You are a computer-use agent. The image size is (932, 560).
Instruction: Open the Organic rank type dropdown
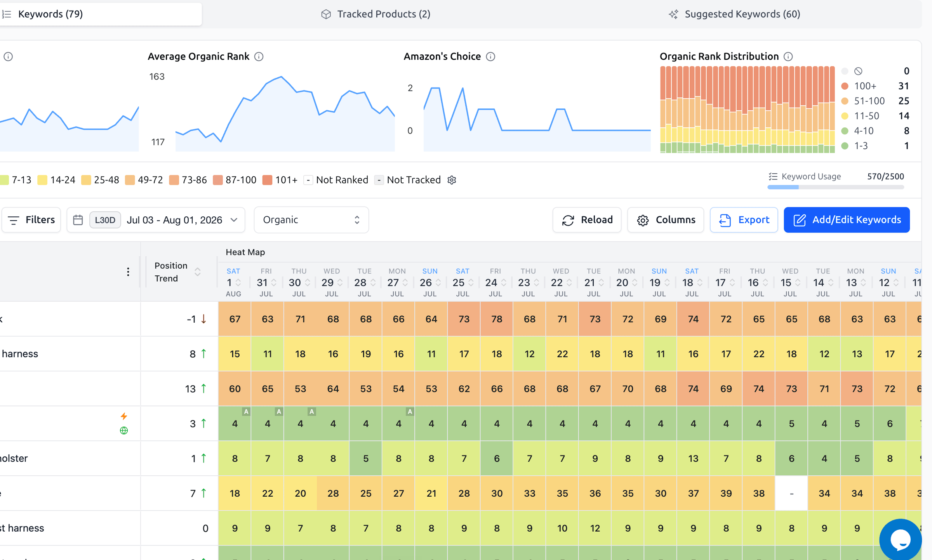(x=311, y=220)
